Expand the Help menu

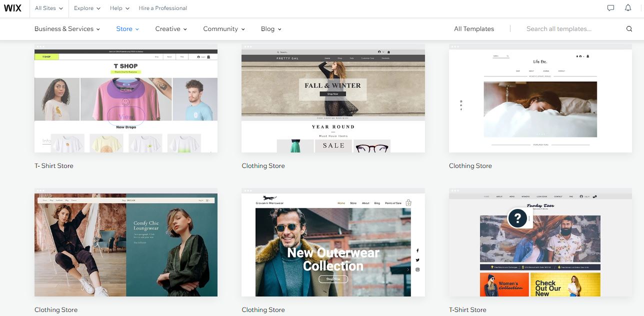(119, 8)
